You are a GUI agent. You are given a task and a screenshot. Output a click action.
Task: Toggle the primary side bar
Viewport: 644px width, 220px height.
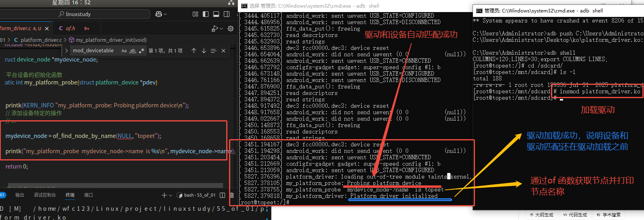[x=206, y=14]
